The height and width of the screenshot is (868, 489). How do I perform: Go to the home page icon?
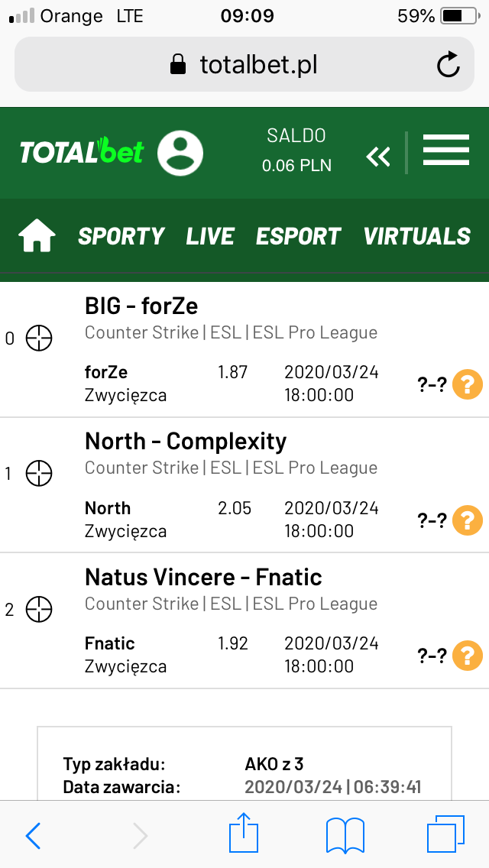[x=37, y=236]
